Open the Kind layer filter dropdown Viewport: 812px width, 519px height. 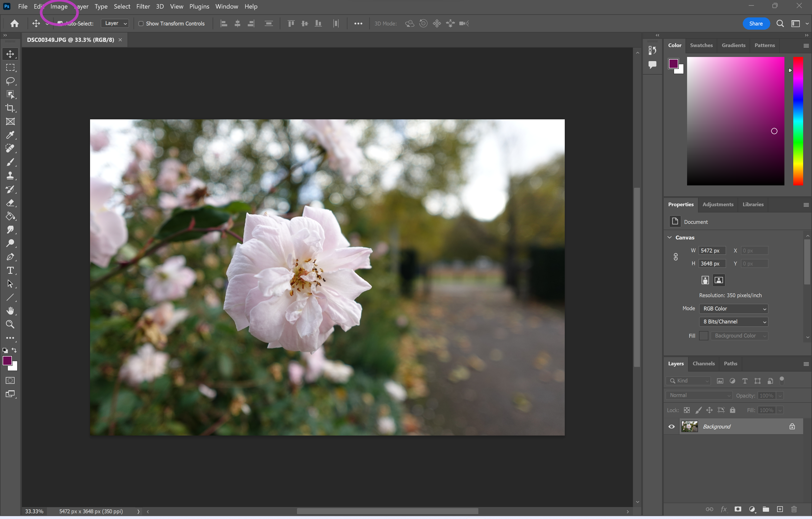pos(688,380)
